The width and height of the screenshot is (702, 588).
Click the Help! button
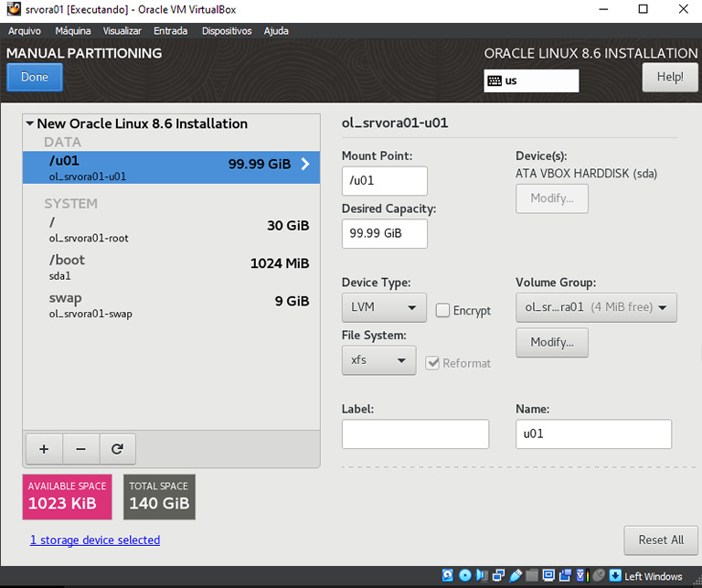click(x=670, y=77)
